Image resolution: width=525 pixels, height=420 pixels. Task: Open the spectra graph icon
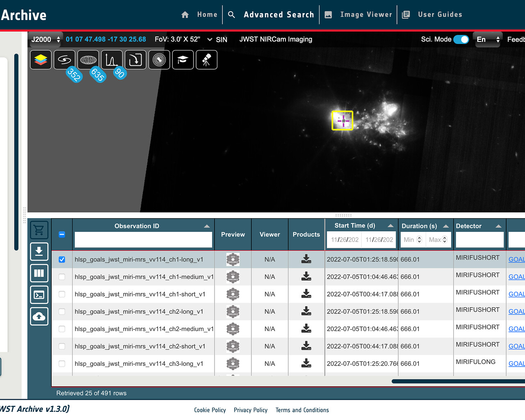pos(112,60)
